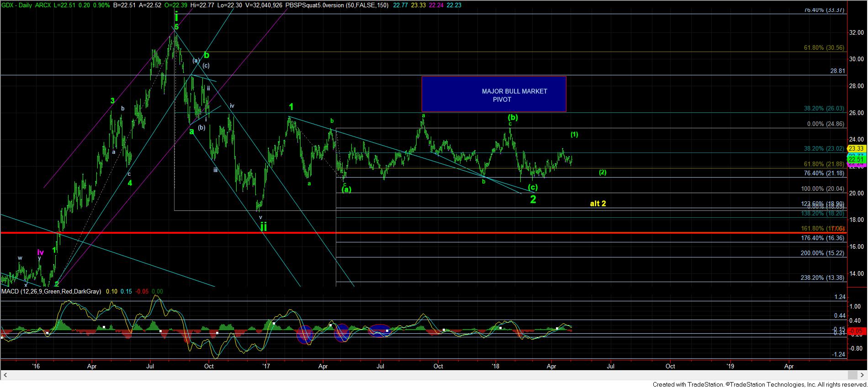This screenshot has width=868, height=388.
Task: Click the green (1) wave projection label
Action: pos(574,135)
